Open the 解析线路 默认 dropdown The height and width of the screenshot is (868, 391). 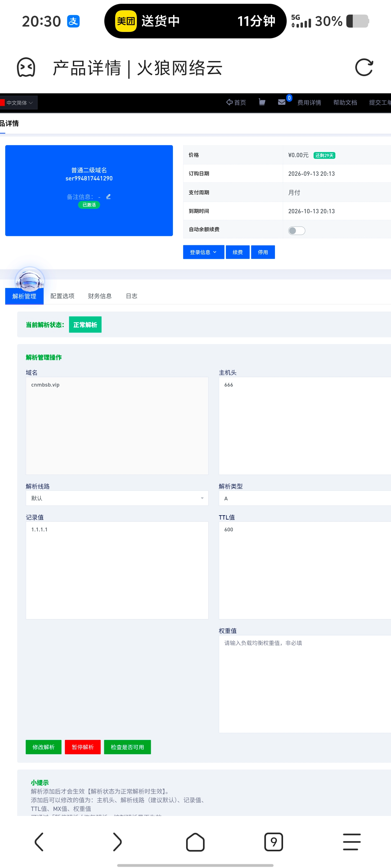pyautogui.click(x=117, y=498)
